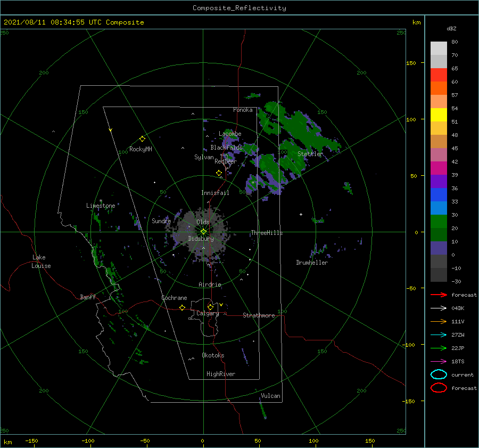479x448 pixels.
Task: Pick the dark green 10-20 dBZ swatch
Action: [439, 234]
